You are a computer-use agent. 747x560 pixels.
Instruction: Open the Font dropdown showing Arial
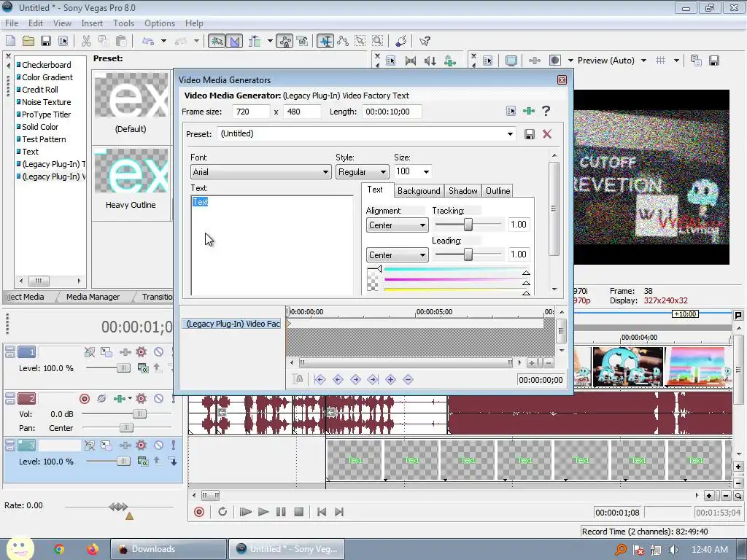coord(260,172)
